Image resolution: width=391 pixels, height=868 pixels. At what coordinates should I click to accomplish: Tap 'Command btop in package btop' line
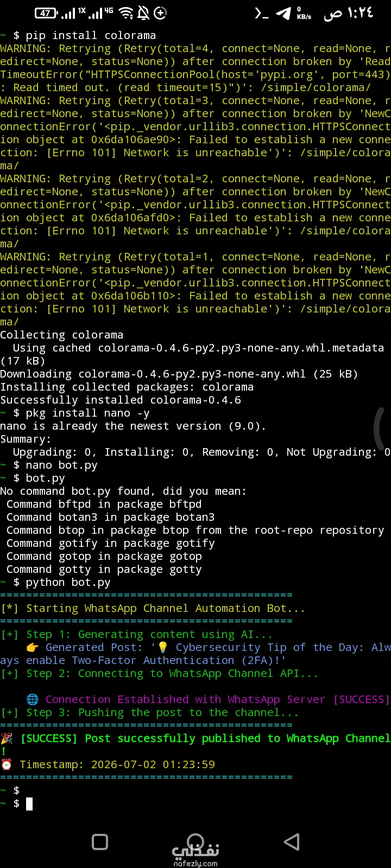(195, 530)
